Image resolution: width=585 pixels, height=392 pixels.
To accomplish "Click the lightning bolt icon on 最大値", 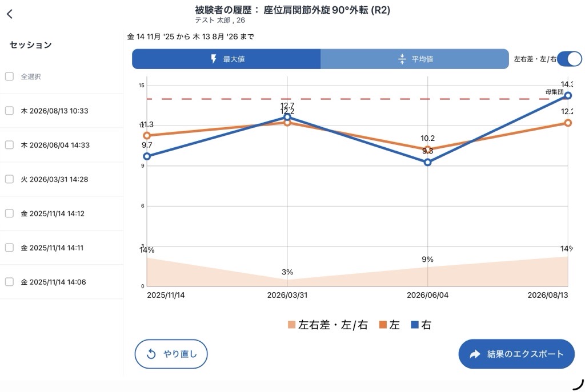I will 214,59.
